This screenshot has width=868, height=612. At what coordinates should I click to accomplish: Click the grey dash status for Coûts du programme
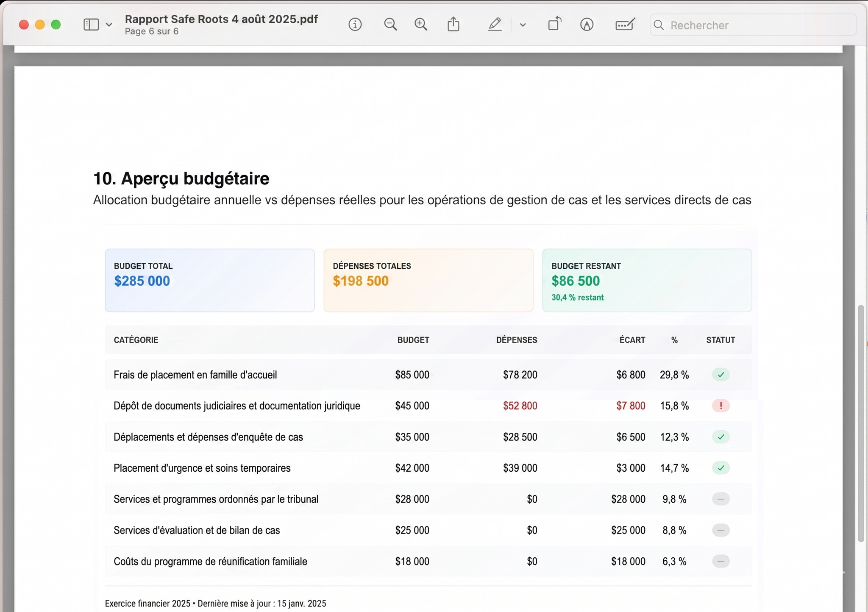(x=721, y=562)
